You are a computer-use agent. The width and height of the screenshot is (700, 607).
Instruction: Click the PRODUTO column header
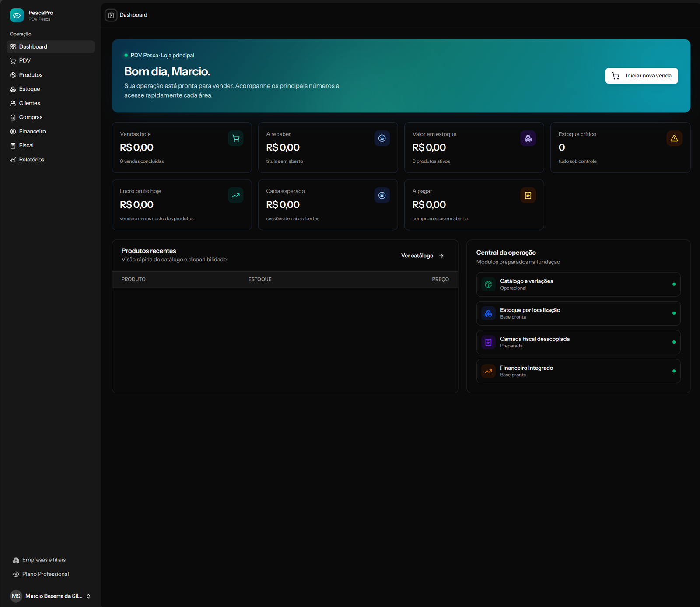133,279
